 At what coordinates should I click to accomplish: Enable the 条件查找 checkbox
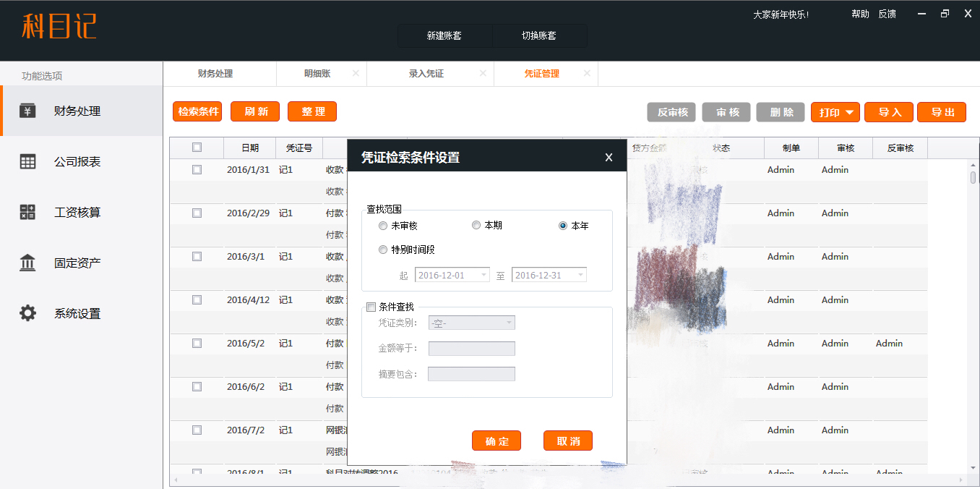[x=371, y=307]
